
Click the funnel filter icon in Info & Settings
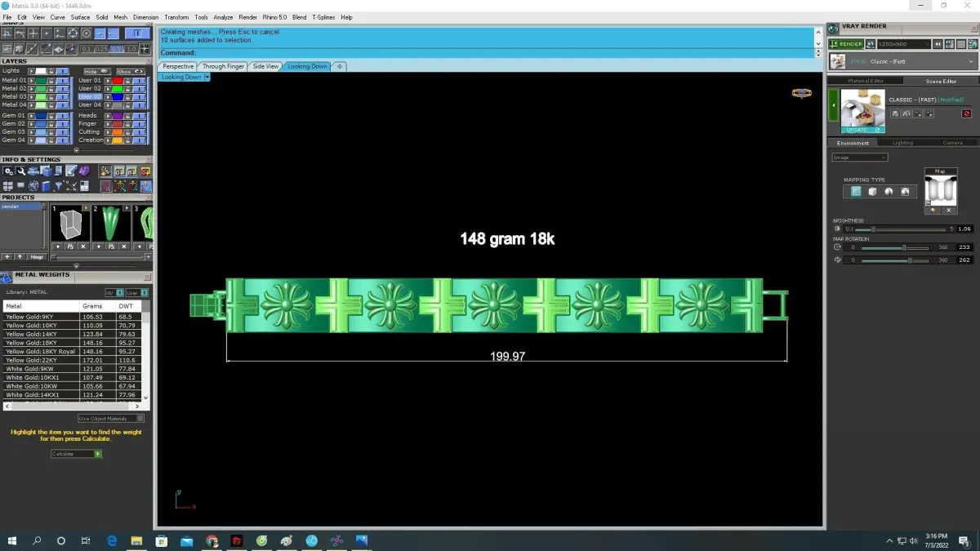[58, 186]
